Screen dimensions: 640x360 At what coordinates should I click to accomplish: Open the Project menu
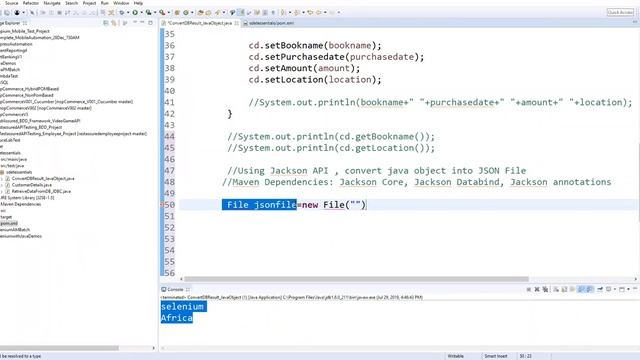coord(89,3)
